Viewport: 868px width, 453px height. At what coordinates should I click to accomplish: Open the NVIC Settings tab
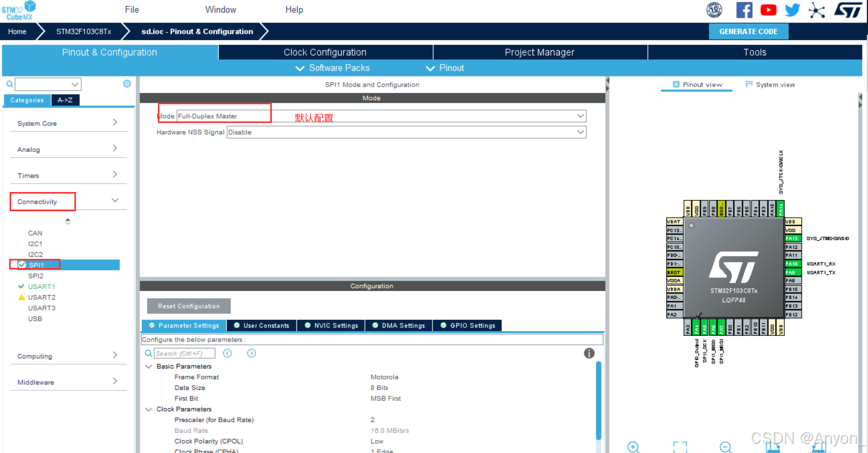(x=331, y=325)
